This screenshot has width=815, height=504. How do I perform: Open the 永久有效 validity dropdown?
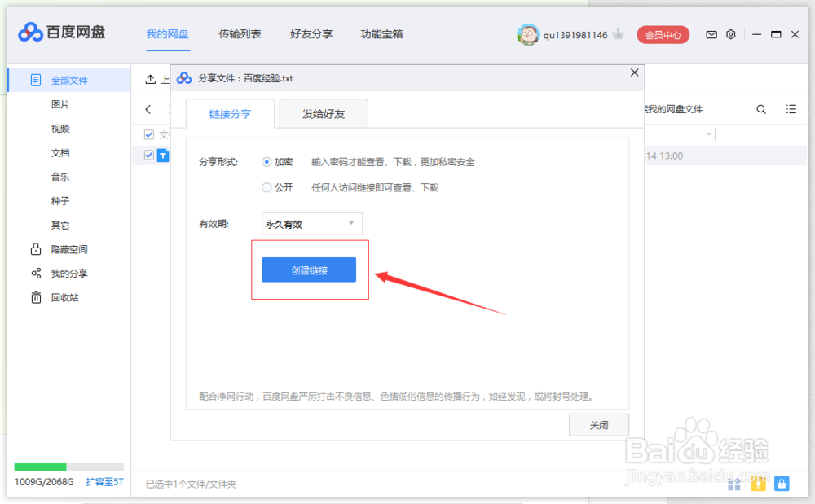point(311,223)
